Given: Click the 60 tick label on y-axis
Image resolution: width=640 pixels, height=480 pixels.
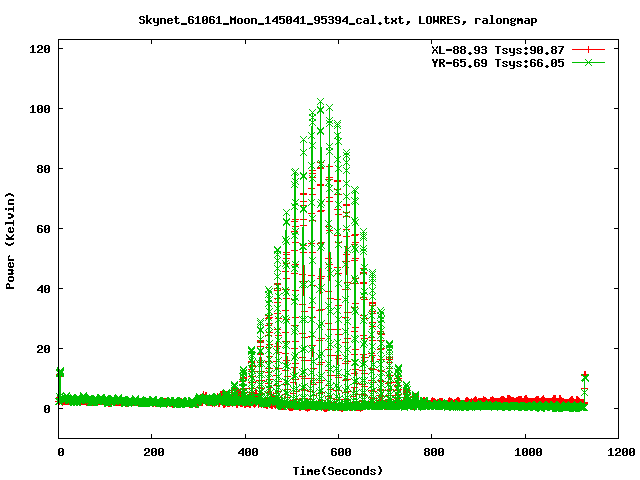Looking at the screenshot, I should click(43, 229).
